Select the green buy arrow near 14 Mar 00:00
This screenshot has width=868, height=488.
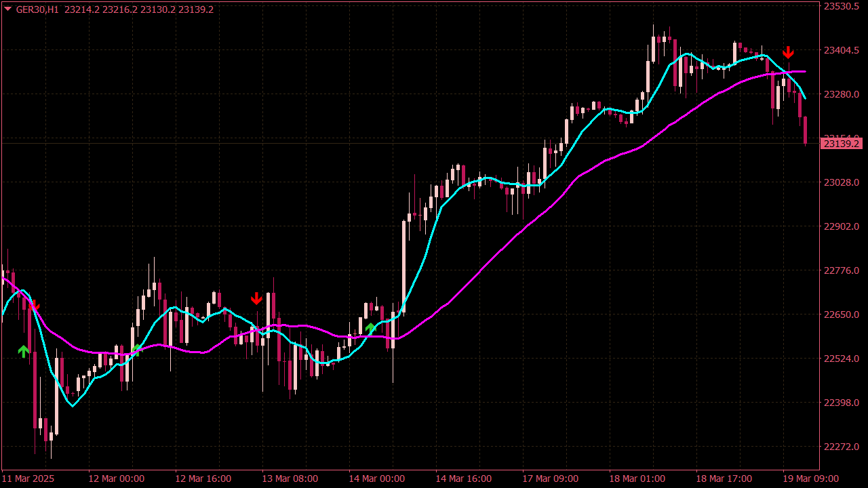pos(370,328)
